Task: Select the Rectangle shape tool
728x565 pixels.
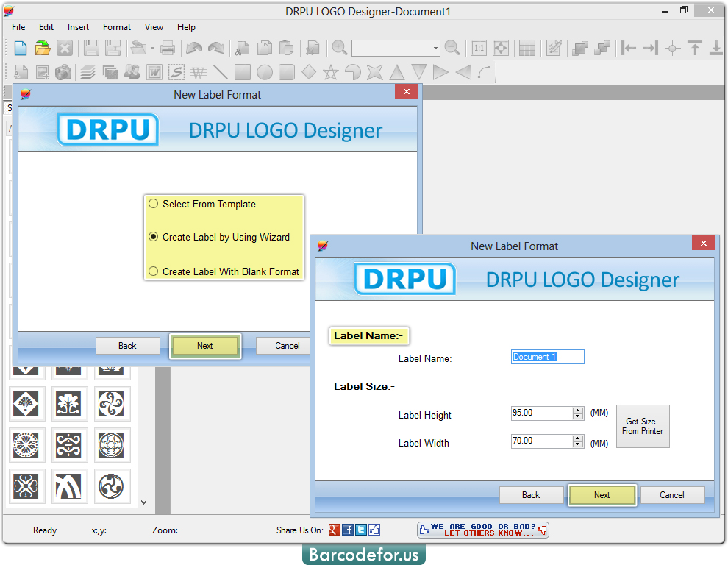Action: point(243,71)
